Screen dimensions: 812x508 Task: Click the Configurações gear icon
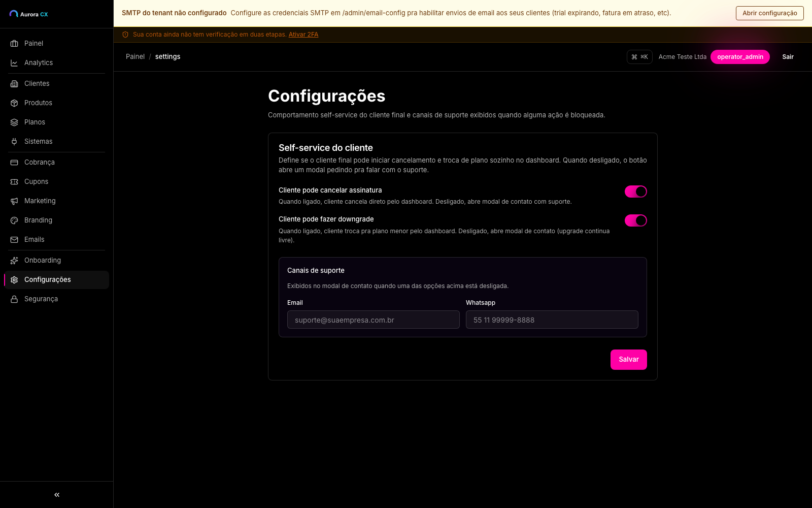[14, 280]
